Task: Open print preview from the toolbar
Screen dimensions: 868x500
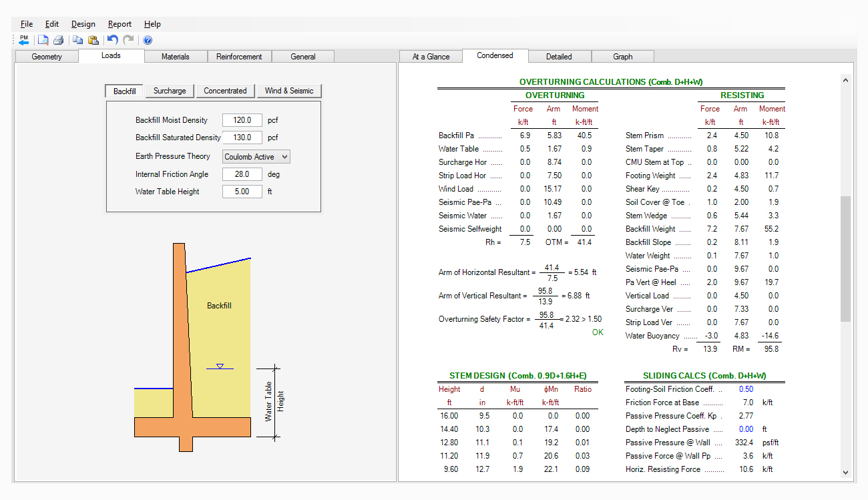Action: click(x=43, y=41)
